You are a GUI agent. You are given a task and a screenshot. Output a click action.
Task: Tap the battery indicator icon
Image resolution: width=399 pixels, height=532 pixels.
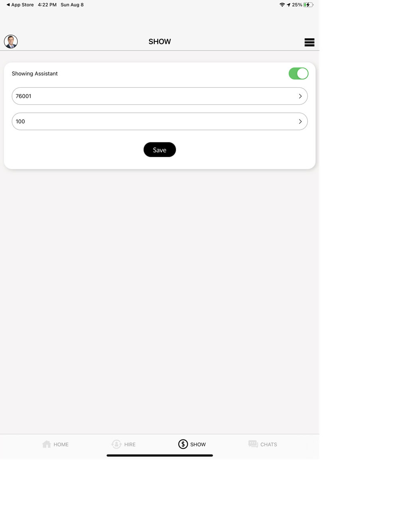[x=308, y=5]
